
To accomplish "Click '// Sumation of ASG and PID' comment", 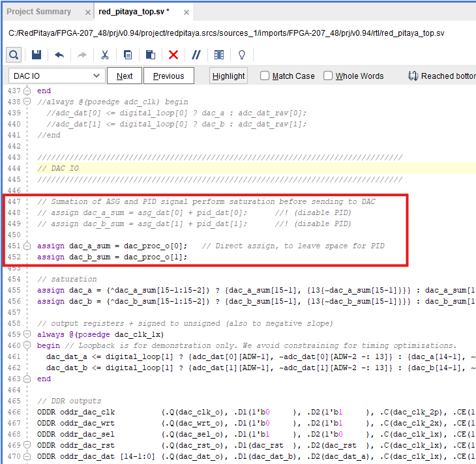I will [207, 201].
